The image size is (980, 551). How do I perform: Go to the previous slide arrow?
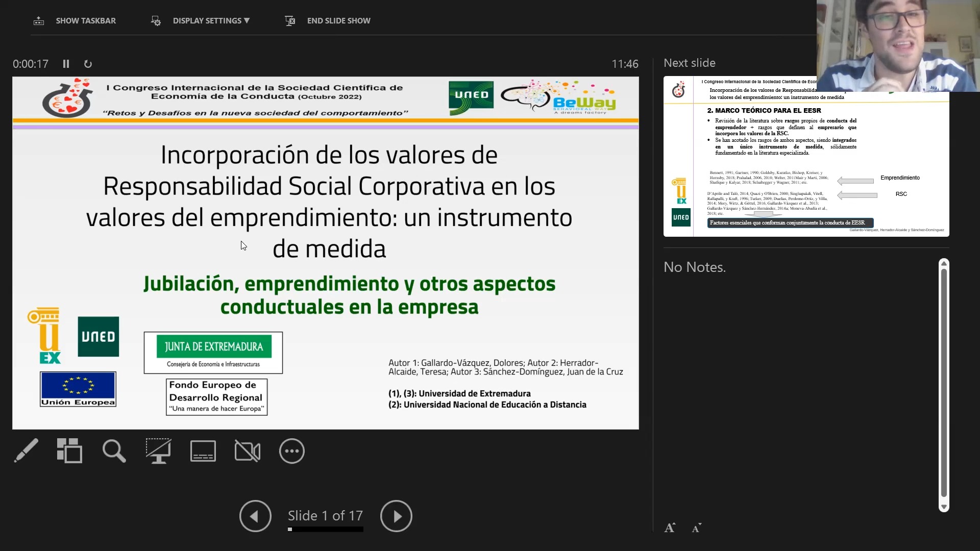pyautogui.click(x=255, y=516)
